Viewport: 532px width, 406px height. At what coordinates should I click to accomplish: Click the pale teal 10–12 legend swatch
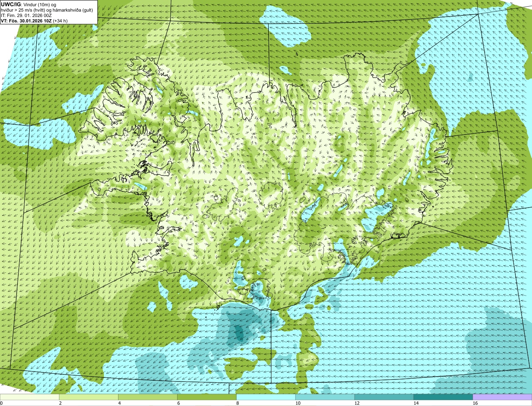pos(325,397)
